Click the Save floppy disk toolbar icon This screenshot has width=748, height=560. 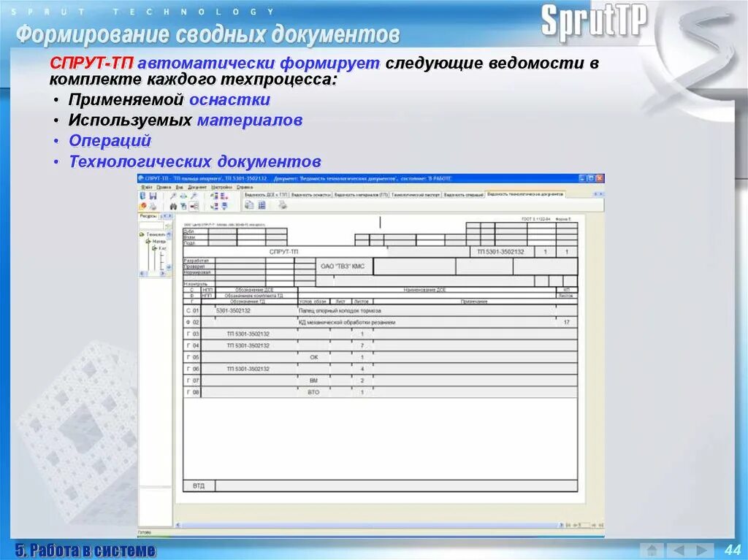[153, 196]
